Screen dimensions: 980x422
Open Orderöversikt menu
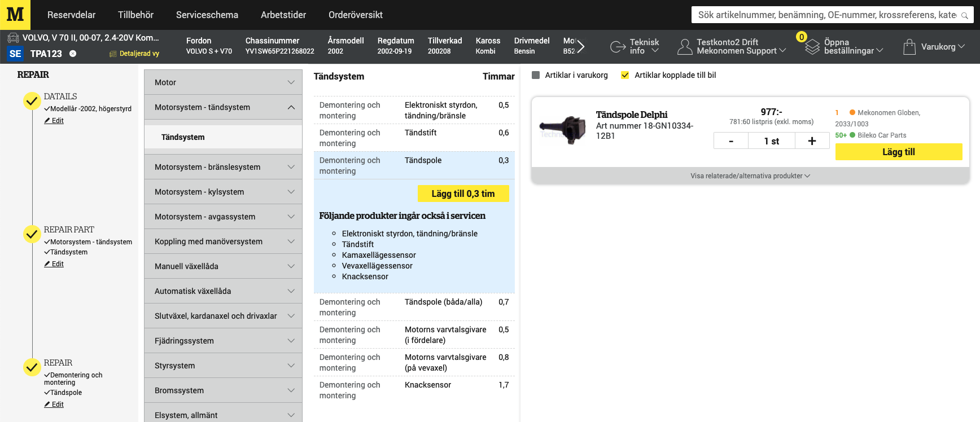click(x=356, y=15)
